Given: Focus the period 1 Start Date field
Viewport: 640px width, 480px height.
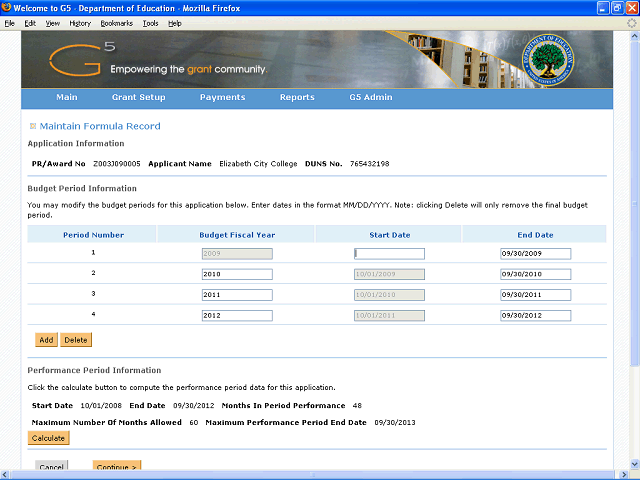Looking at the screenshot, I should pyautogui.click(x=389, y=253).
